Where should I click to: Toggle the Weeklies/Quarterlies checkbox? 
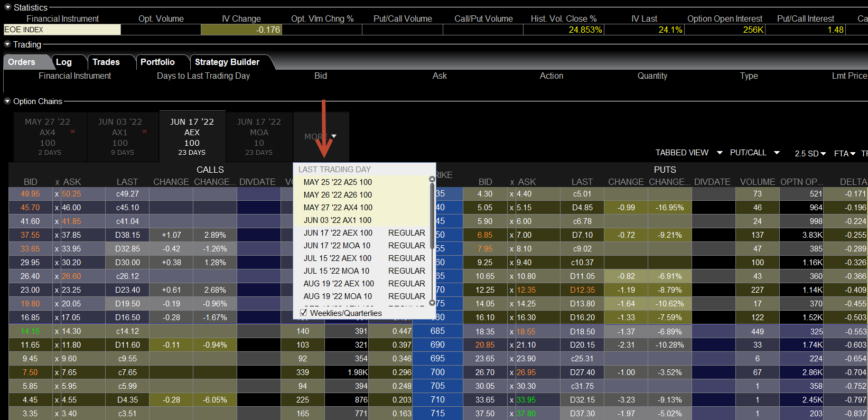point(304,313)
